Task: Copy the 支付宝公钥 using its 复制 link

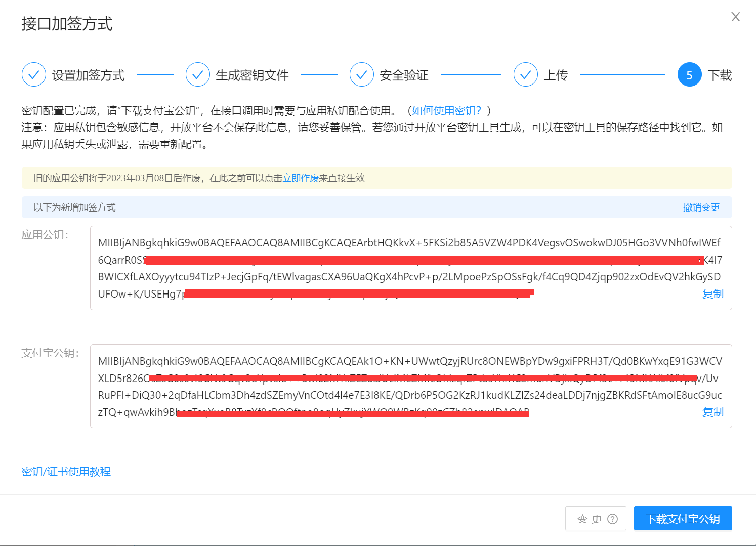Action: pyautogui.click(x=712, y=412)
